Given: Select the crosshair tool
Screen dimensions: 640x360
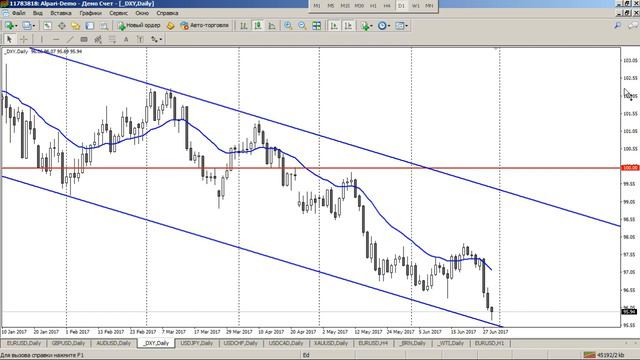Looking at the screenshot, I should tap(24, 39).
